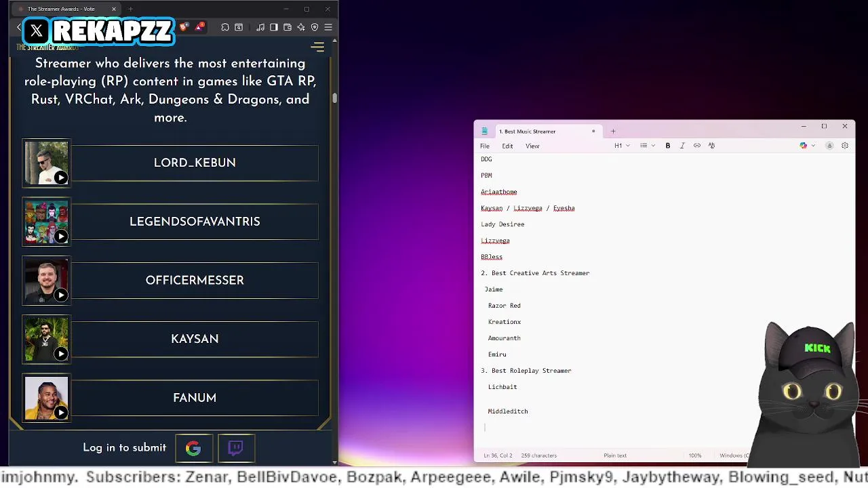The height and width of the screenshot is (488, 868).
Task: Click the 'Ariaathome' line in Notepad
Action: 499,192
